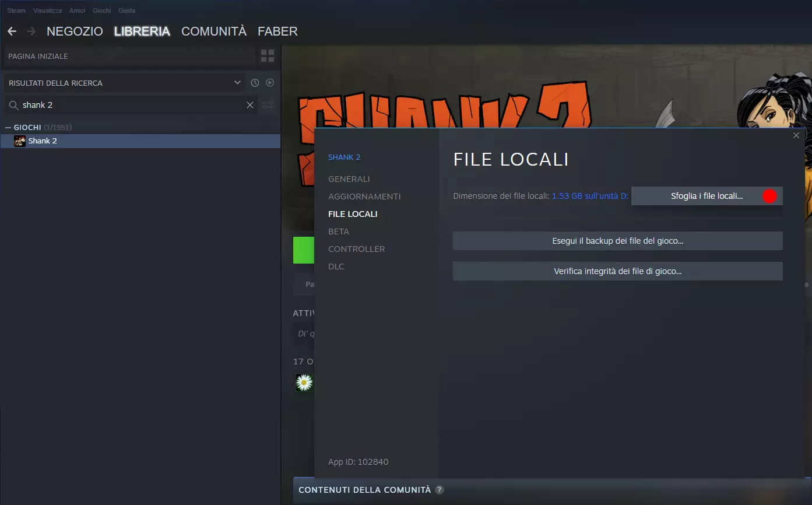Open the Giochi menu
812x505 pixels.
click(x=102, y=10)
